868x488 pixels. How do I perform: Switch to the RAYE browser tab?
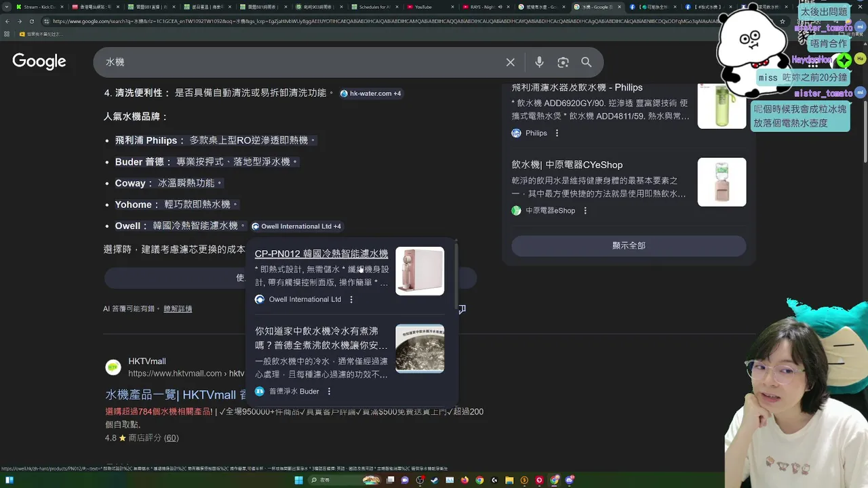coord(486,7)
